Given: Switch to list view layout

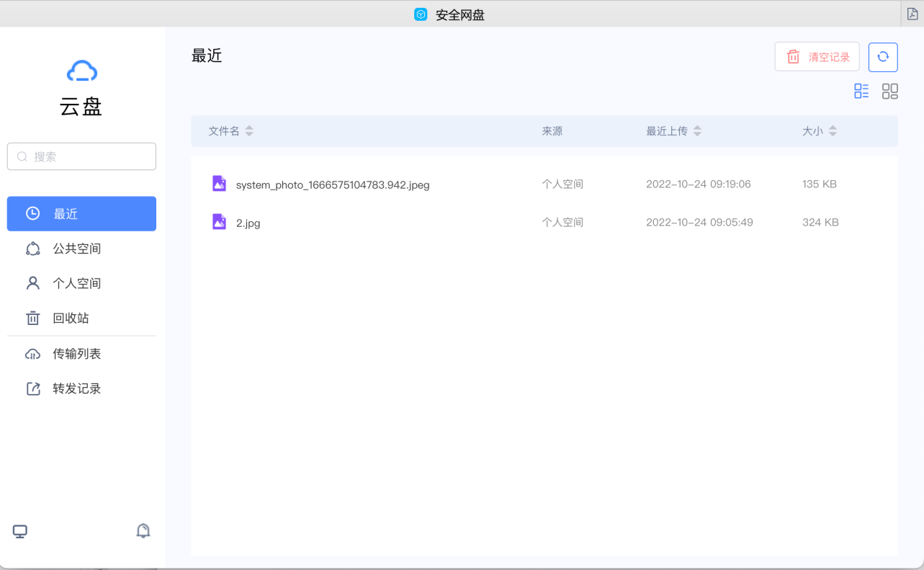Looking at the screenshot, I should (x=861, y=91).
